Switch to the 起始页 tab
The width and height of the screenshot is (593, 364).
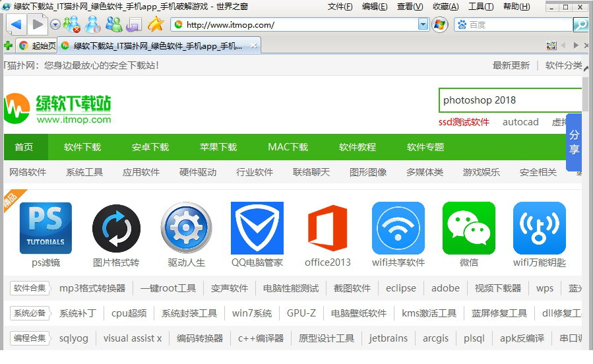pos(37,45)
